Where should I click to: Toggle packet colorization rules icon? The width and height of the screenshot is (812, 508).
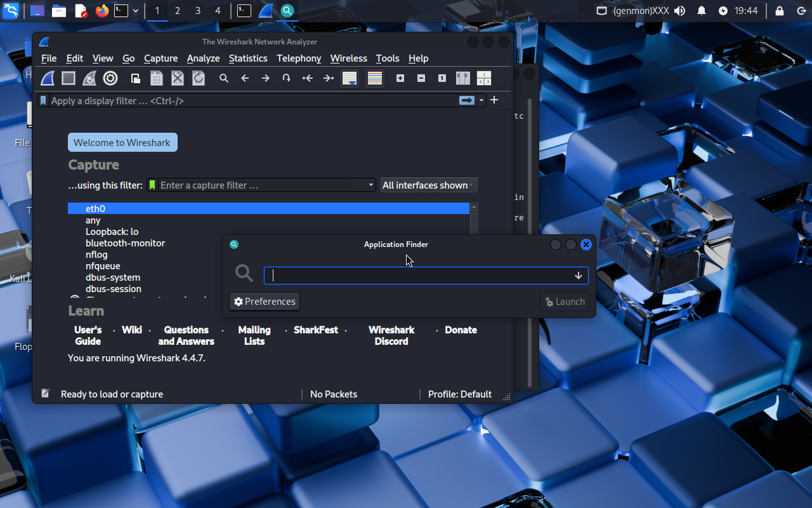tap(375, 78)
